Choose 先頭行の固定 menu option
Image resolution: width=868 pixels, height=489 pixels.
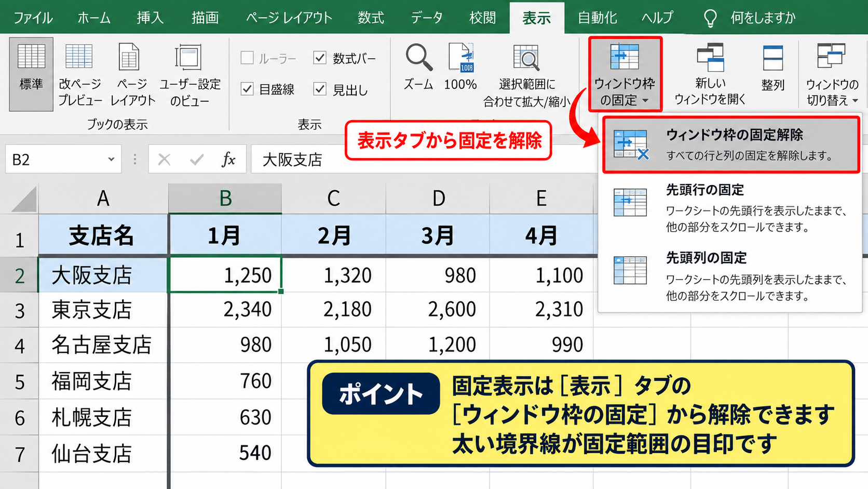[731, 207]
